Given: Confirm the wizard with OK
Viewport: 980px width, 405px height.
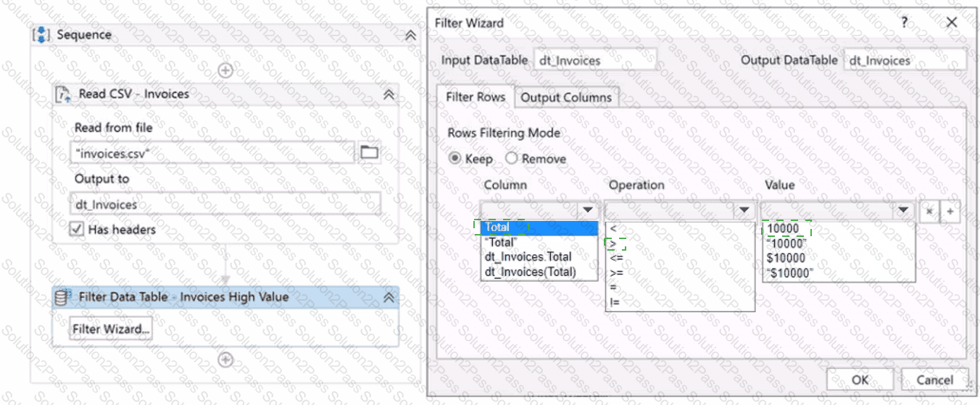Looking at the screenshot, I should [x=860, y=380].
